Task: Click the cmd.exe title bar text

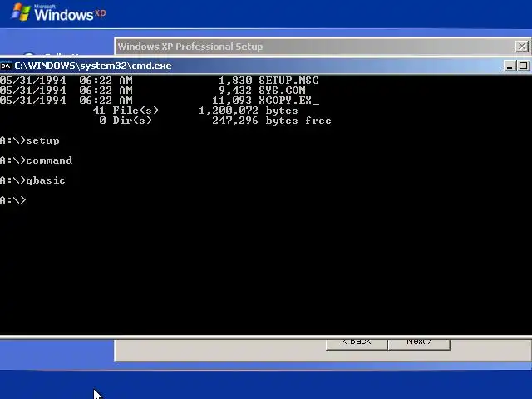Action: (x=93, y=66)
